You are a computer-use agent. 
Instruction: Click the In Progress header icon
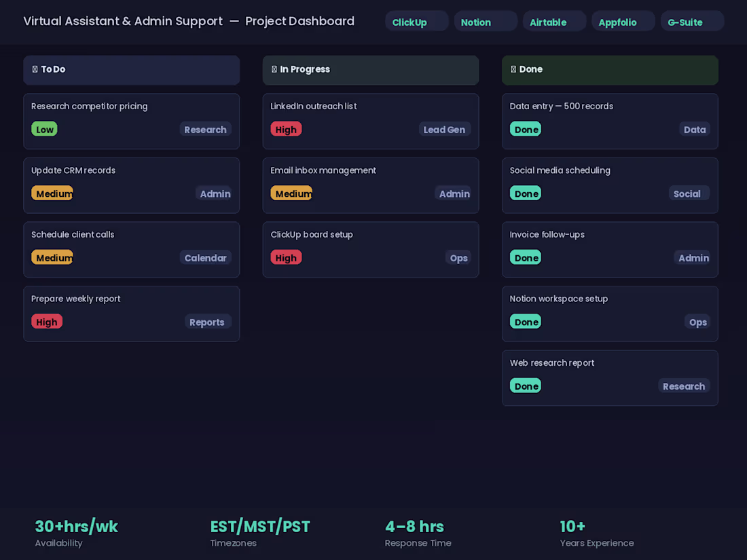tap(274, 69)
